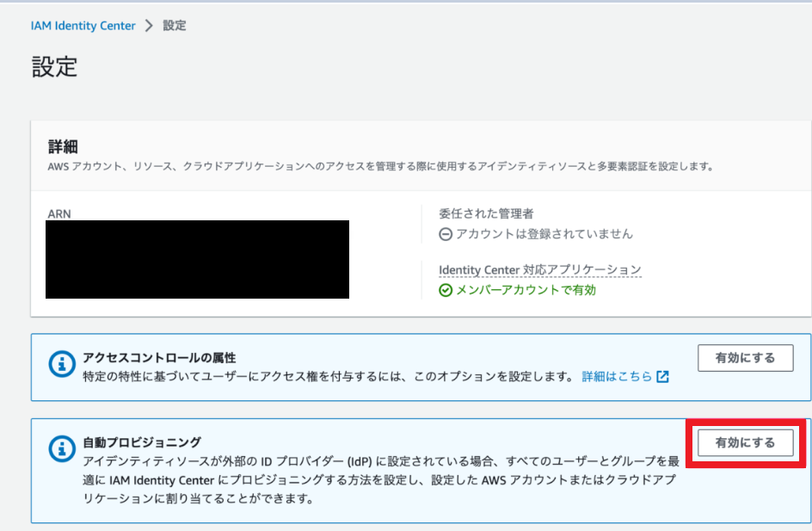Screen dimensions: 812x531
Task: Click the 設定 page heading
Action: click(54, 67)
